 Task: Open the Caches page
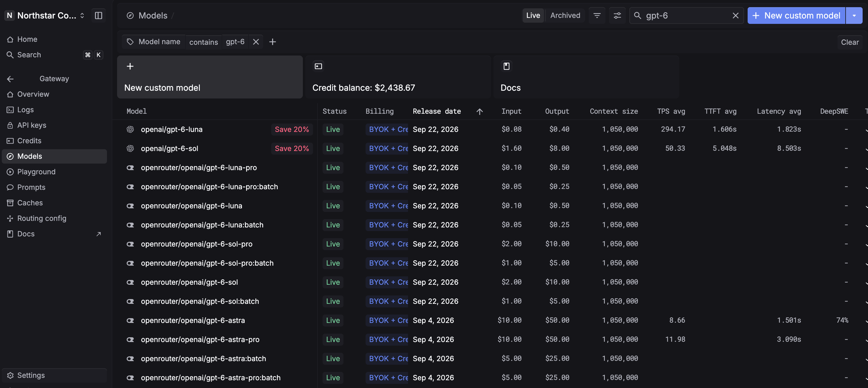tap(54, 203)
